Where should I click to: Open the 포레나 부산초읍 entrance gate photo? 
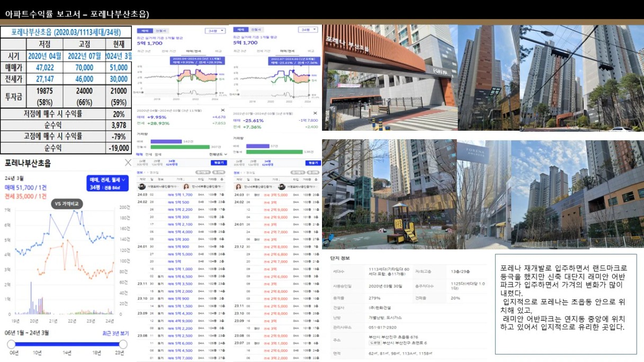[389, 78]
